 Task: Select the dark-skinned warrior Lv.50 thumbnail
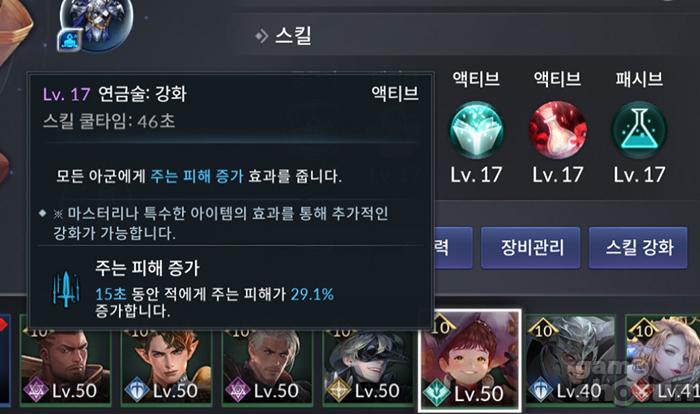point(66,366)
